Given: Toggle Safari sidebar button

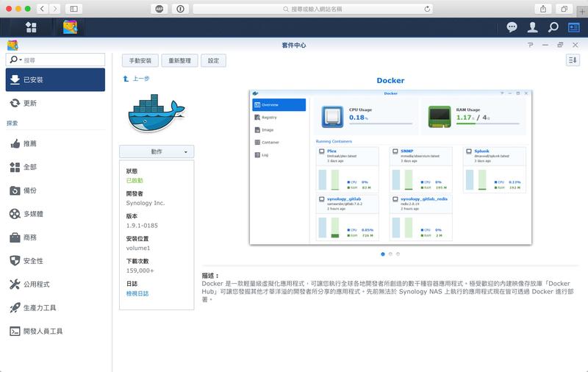Looking at the screenshot, I should click(74, 9).
